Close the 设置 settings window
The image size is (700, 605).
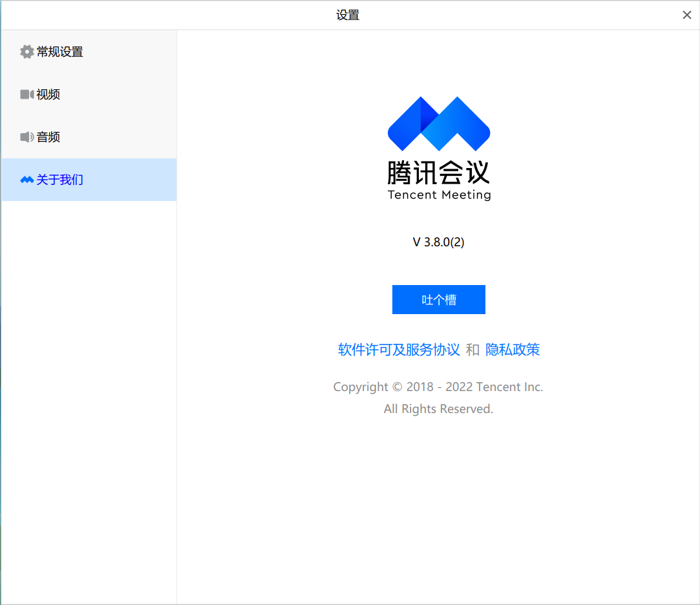point(686,15)
